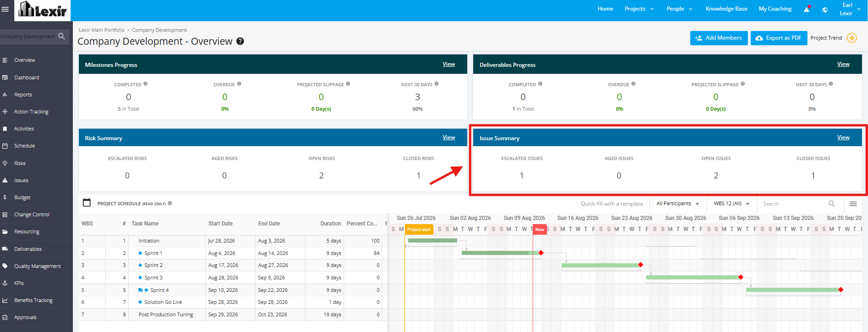This screenshot has height=332, width=868.
Task: Click the Budget dollar icon
Action: pyautogui.click(x=5, y=197)
